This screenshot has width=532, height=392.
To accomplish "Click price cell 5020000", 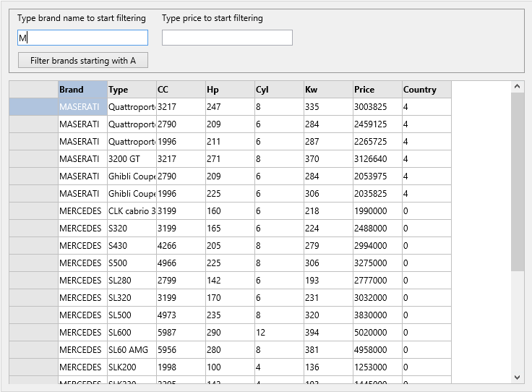I will tap(378, 332).
